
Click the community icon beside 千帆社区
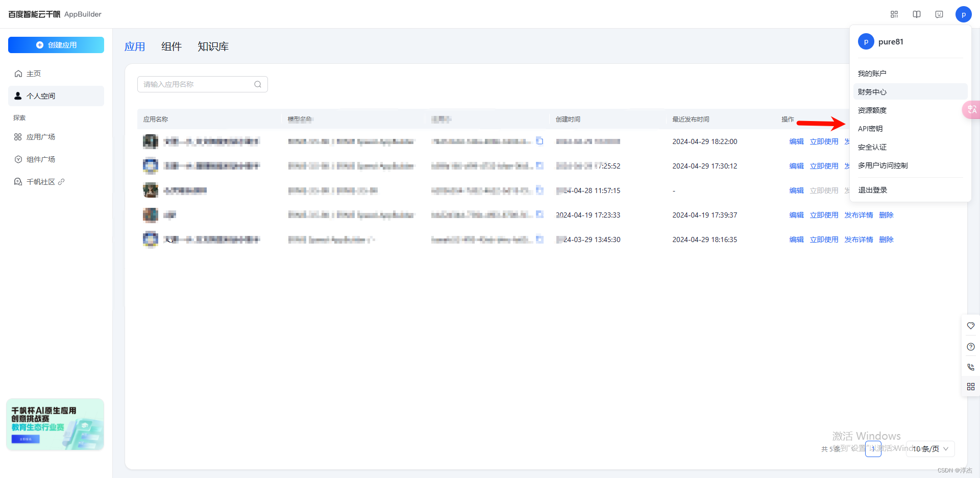point(18,182)
